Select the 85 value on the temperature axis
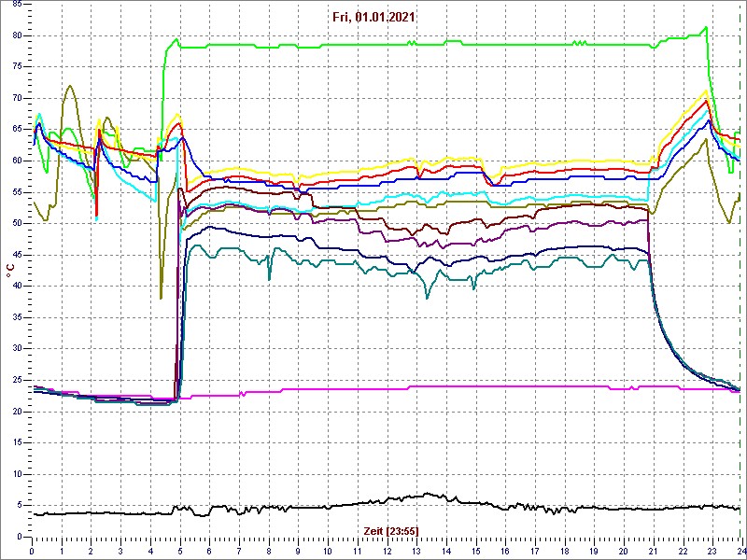747x560 pixels. coord(16,5)
